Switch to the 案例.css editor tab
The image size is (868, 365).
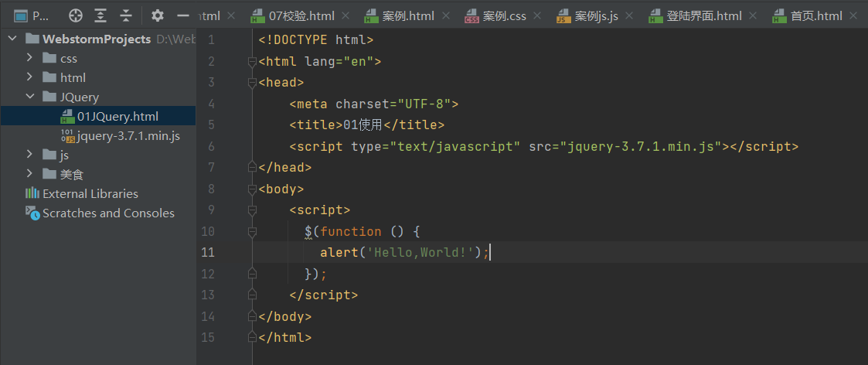[504, 16]
